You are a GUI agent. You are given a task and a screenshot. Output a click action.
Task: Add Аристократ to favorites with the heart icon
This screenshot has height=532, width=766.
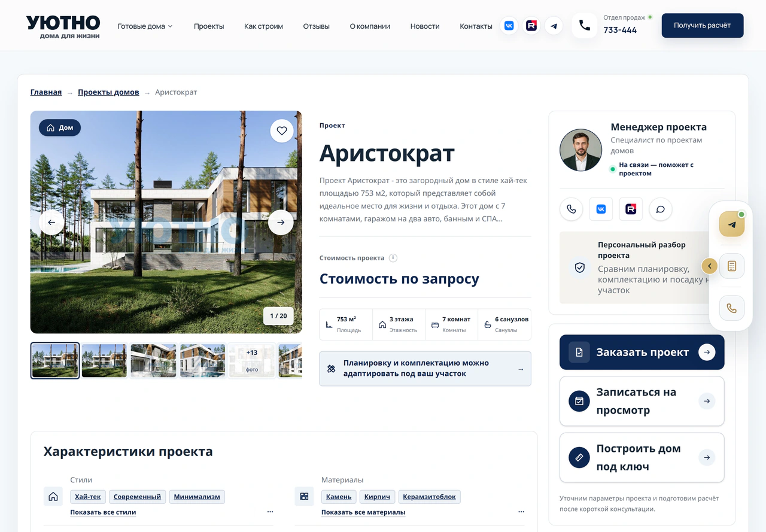(x=282, y=131)
